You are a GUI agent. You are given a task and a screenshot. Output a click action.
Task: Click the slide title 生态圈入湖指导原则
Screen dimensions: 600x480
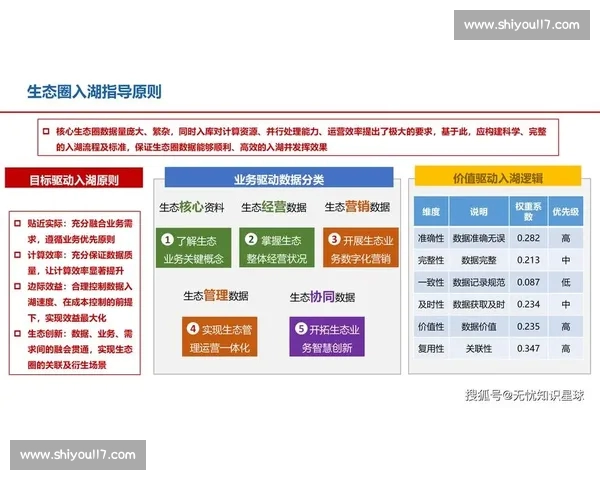(x=94, y=92)
